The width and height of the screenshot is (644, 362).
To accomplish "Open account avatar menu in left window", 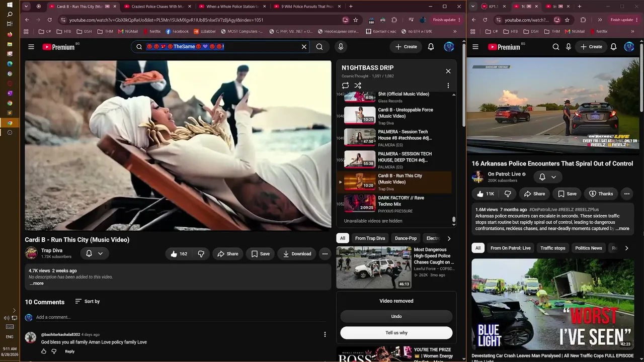I will pos(449,47).
